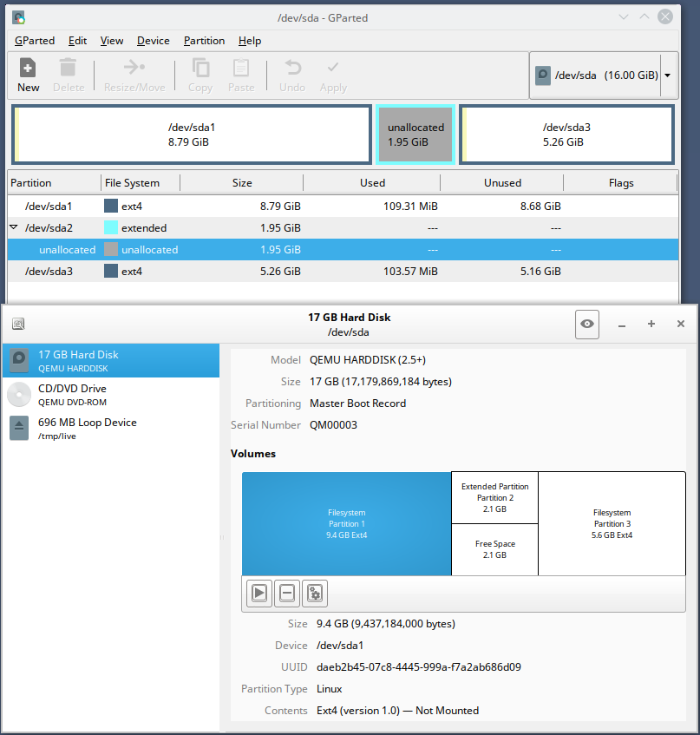700x735 pixels.
Task: Open the GParted menu
Action: [35, 41]
